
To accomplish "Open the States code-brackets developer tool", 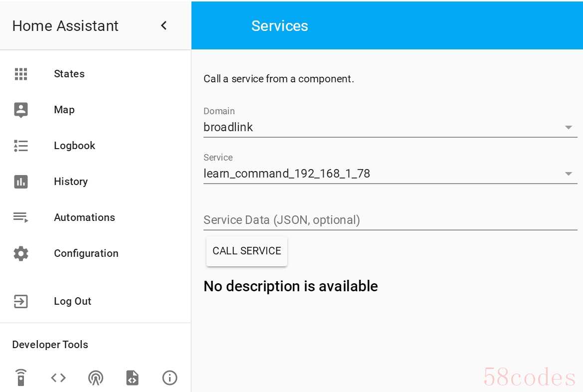I will tap(58, 378).
